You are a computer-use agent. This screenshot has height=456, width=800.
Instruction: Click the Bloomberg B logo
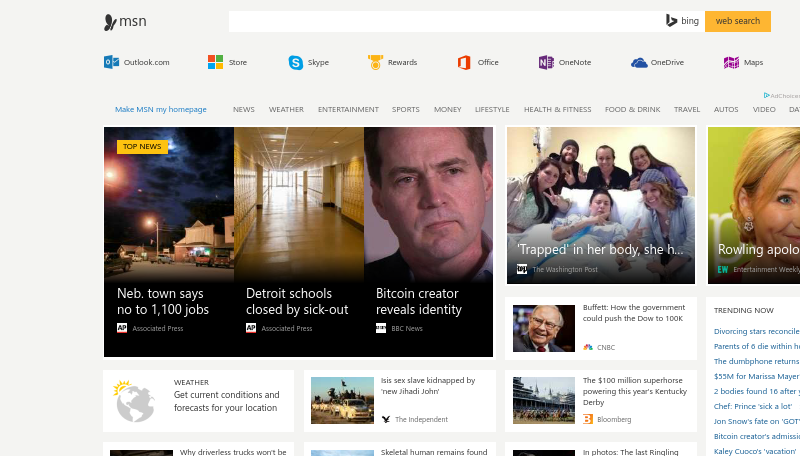pyautogui.click(x=588, y=419)
